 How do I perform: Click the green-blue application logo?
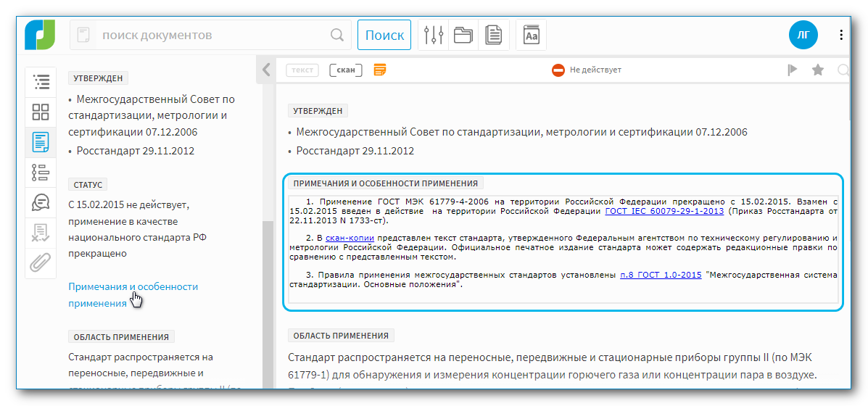41,35
